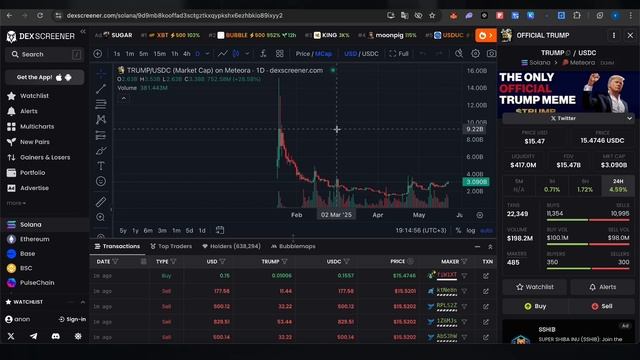
Task: Click the red Sell button
Action: coord(602,306)
